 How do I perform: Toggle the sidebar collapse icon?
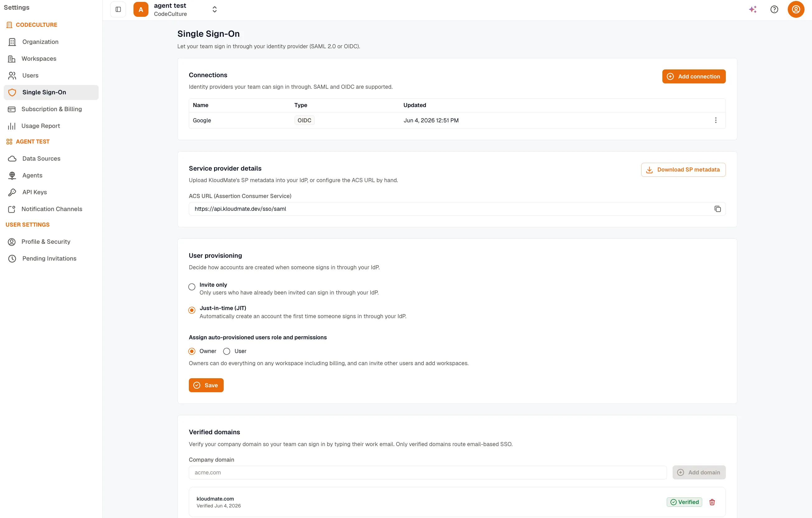coord(118,9)
